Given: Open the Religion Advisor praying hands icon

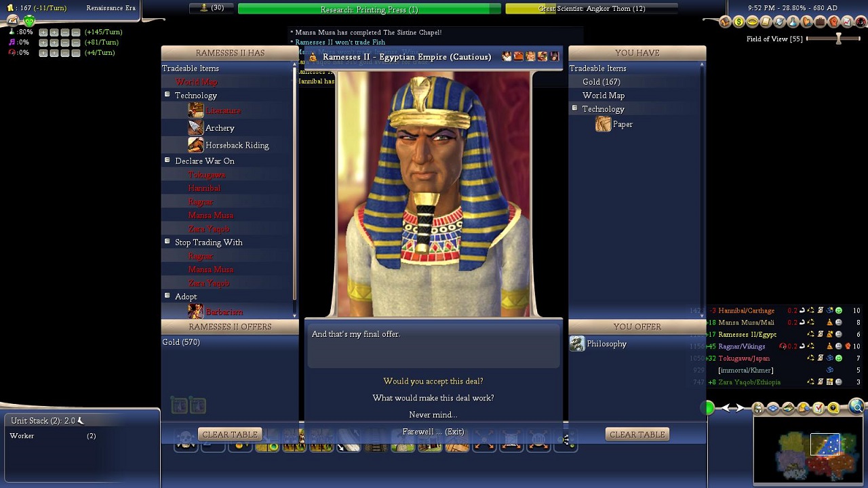Looking at the screenshot, I should 806,22.
